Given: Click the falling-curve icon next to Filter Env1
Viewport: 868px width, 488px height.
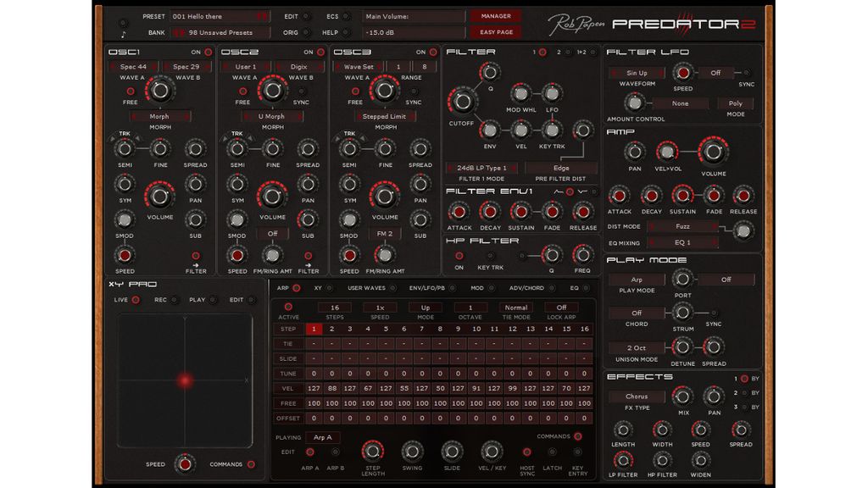Looking at the screenshot, I should point(582,191).
